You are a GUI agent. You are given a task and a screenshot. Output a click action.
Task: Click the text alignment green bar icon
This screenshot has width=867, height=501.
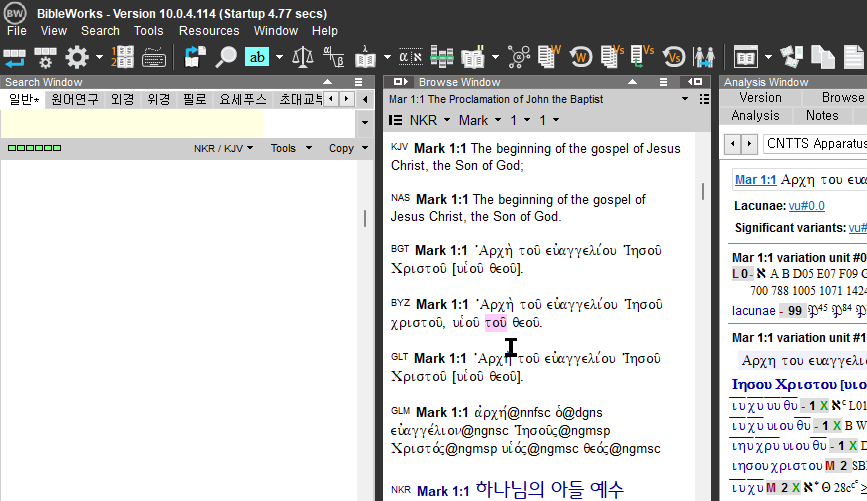(x=442, y=57)
